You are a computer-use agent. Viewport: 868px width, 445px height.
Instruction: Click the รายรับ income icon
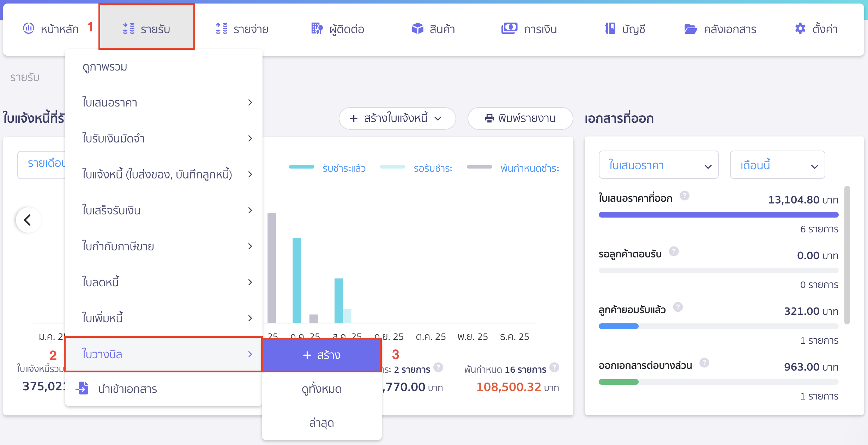click(129, 28)
